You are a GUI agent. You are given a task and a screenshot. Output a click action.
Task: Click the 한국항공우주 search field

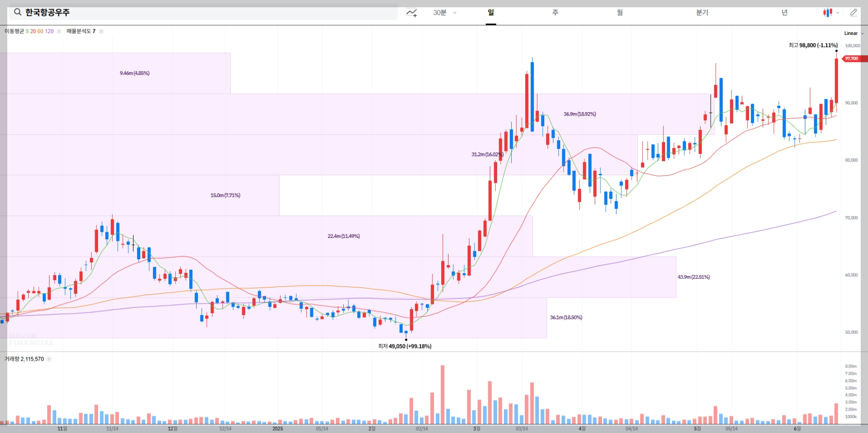[203, 13]
